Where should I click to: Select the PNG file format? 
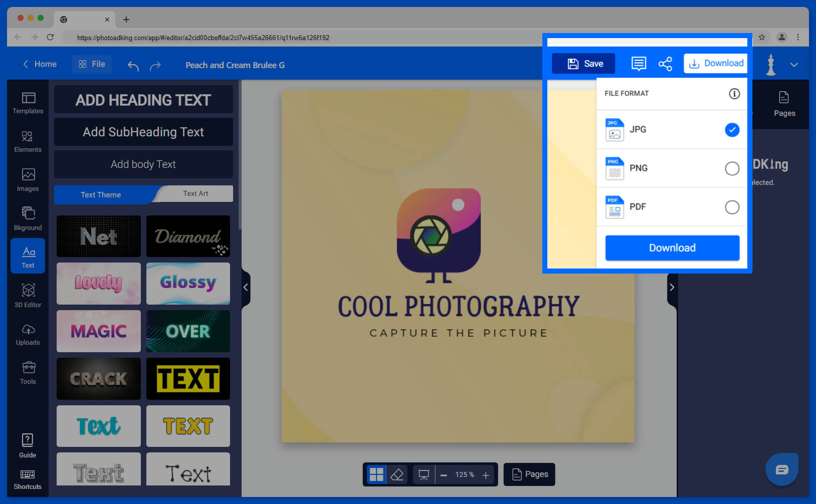732,168
